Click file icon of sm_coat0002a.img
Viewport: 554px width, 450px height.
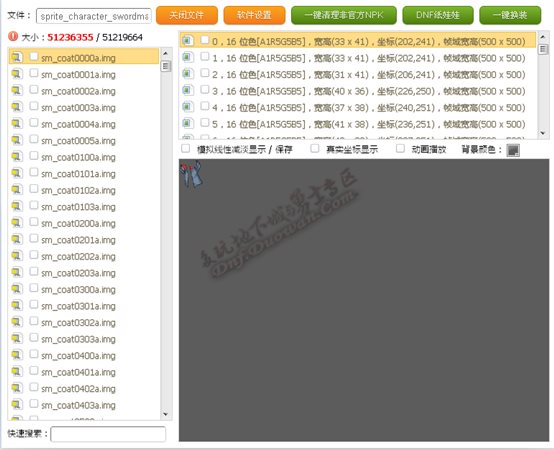(x=17, y=90)
